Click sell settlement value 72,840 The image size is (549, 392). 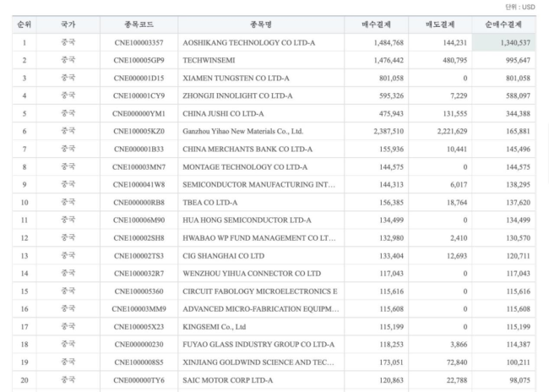457,362
